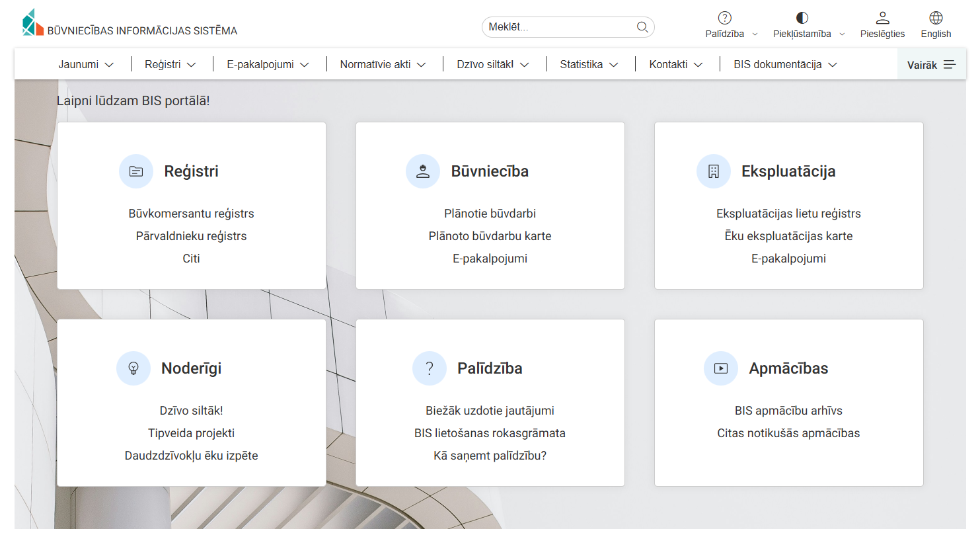Expand the Palīdzība help dropdown in header
Viewport: 980px width, 535px height.
point(731,25)
